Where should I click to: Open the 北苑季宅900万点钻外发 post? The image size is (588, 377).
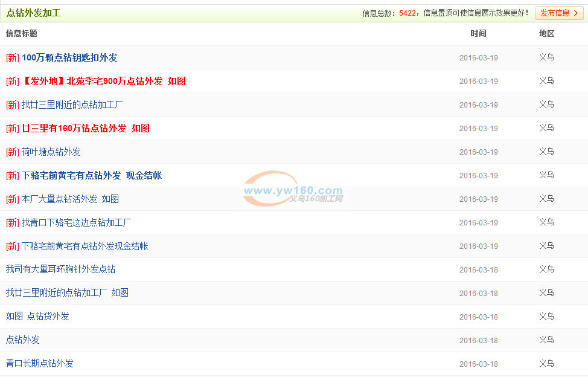point(104,82)
